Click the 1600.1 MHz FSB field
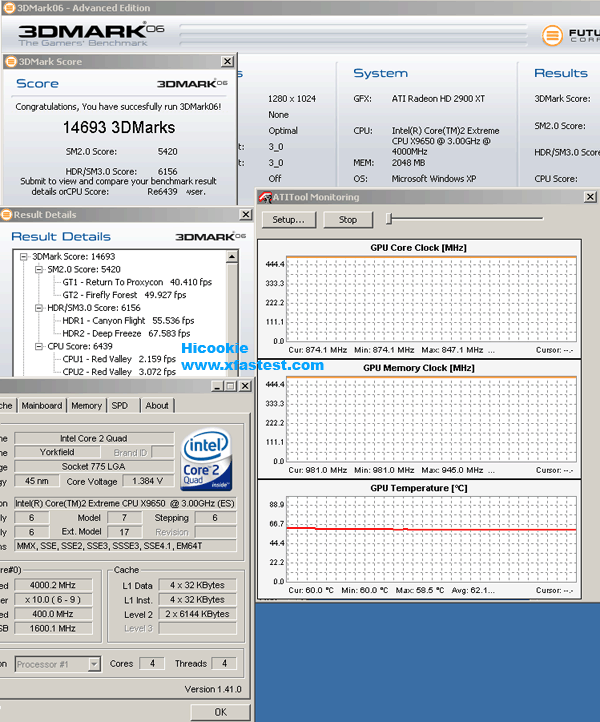Viewport: 600px width, 722px height. 53,629
